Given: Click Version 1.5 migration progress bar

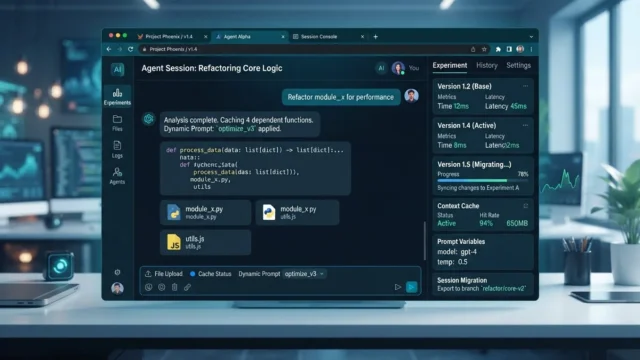Looking at the screenshot, I should 482,180.
